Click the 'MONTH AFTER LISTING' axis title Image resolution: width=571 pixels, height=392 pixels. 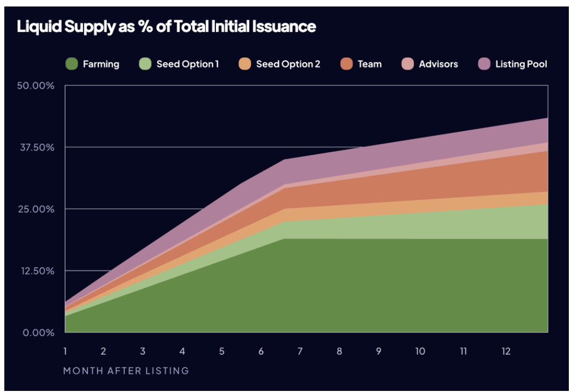coord(126,371)
